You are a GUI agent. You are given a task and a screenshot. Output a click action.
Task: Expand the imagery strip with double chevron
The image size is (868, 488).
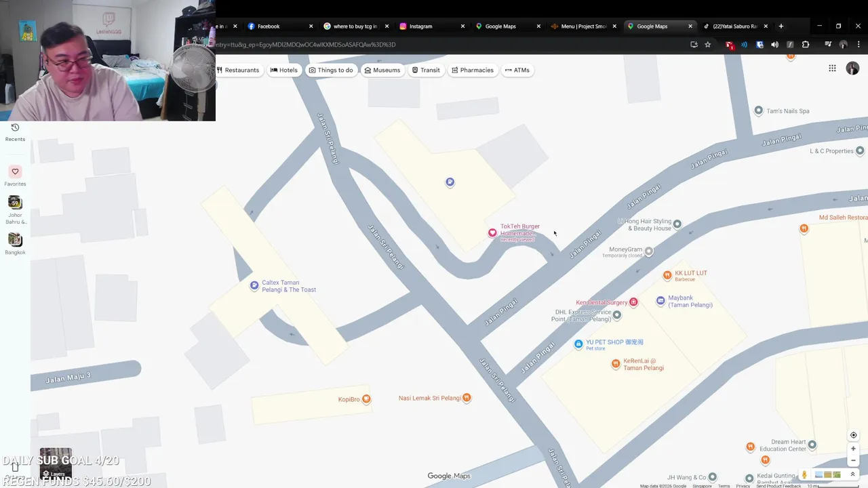pos(852,474)
